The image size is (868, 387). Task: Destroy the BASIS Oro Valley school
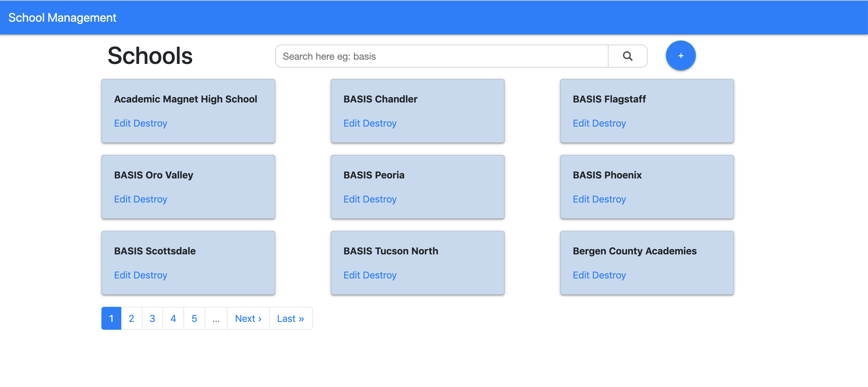click(150, 199)
